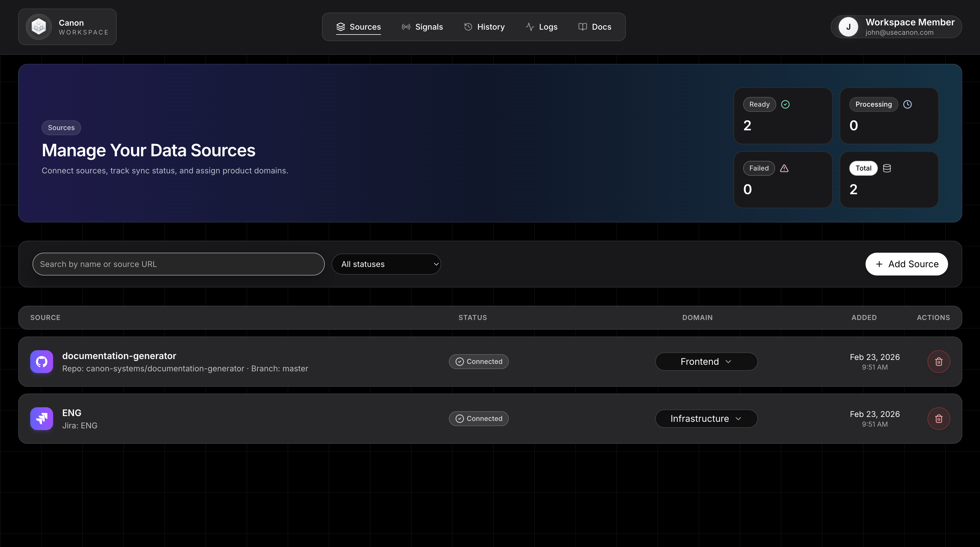Click the delete icon for documentation-generator

(939, 362)
